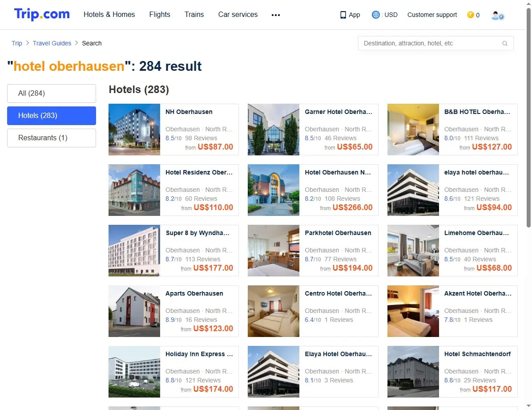
Task: Click the US$266.00 price
Action: click(352, 207)
